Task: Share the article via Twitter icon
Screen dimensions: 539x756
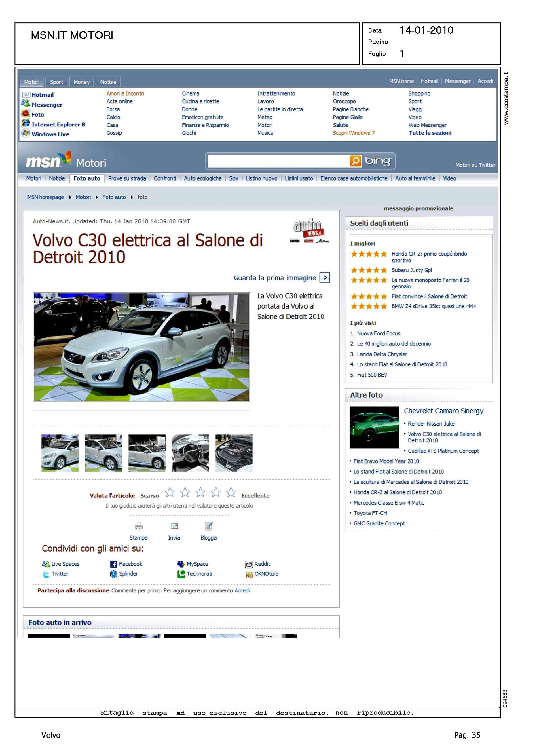Action: (x=46, y=574)
